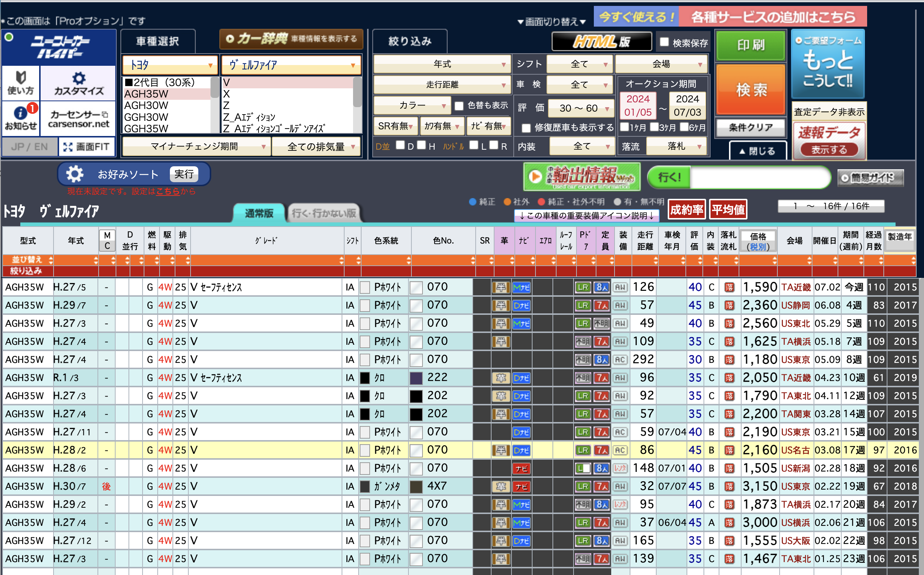The height and width of the screenshot is (575, 924).
Task: Click the sort arrows under 価格 column
Action: pyautogui.click(x=775, y=261)
